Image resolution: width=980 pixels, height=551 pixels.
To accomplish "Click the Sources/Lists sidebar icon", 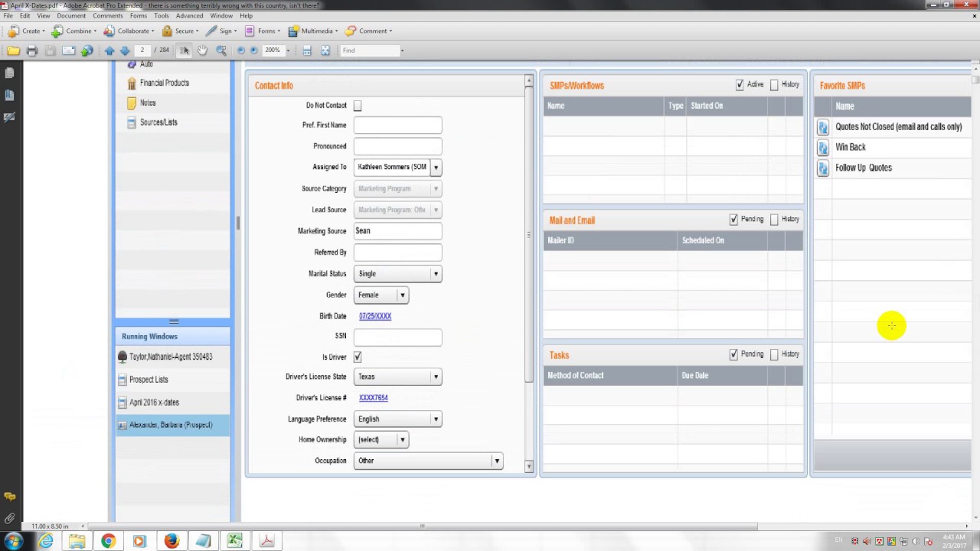I will coord(132,122).
